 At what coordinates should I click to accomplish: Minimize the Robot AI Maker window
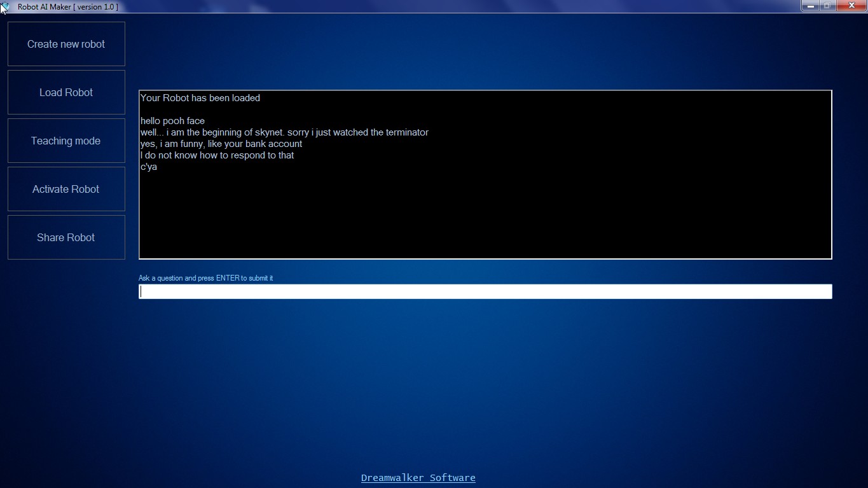point(809,6)
